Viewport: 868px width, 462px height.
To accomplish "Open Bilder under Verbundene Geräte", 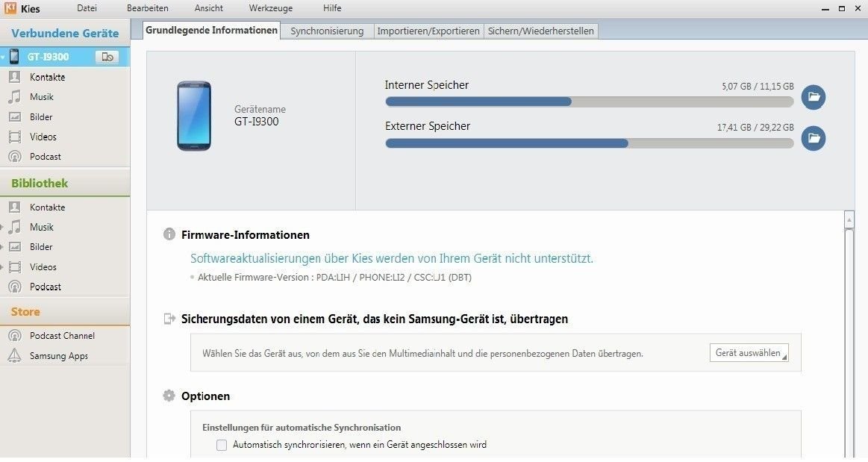I will [41, 116].
